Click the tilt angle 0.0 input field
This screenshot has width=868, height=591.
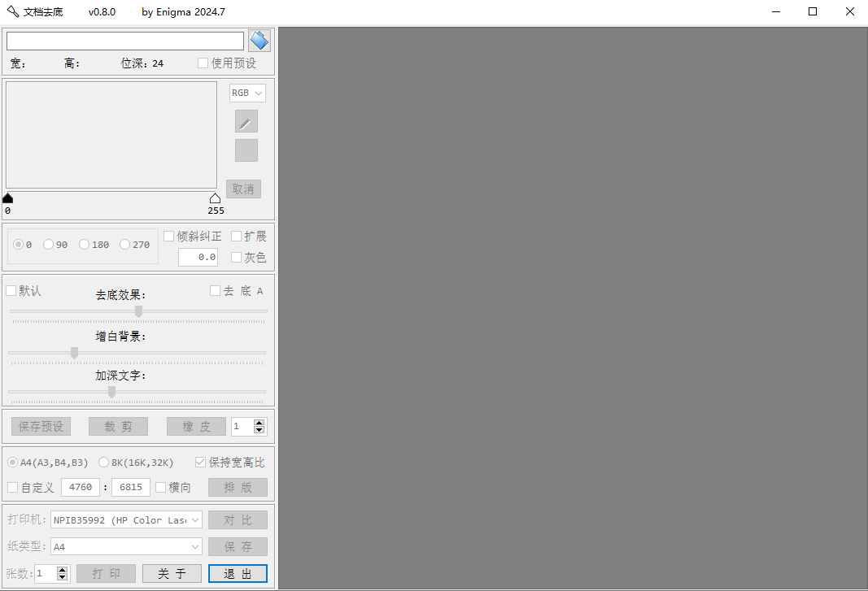[x=198, y=258]
